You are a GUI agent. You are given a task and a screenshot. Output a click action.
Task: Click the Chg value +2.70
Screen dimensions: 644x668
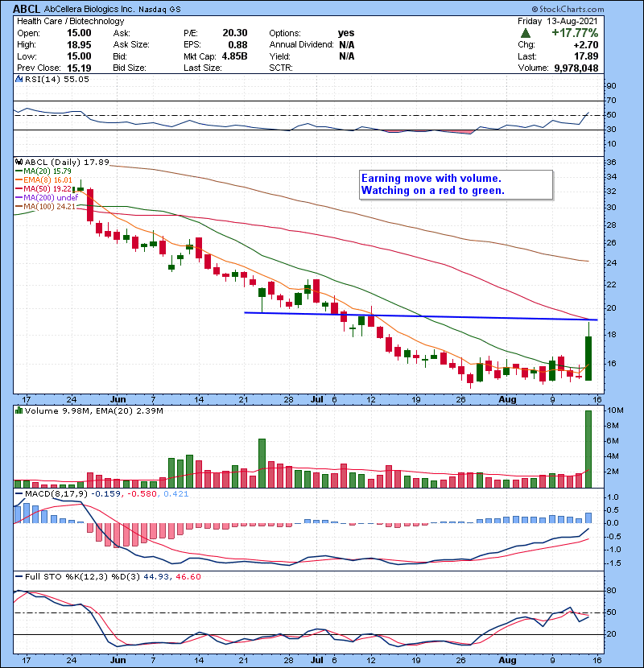point(585,45)
